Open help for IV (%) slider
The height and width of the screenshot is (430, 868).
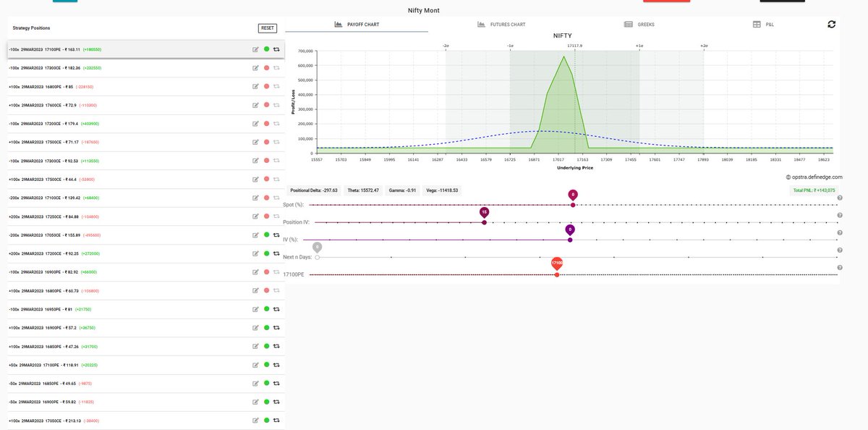pos(840,232)
